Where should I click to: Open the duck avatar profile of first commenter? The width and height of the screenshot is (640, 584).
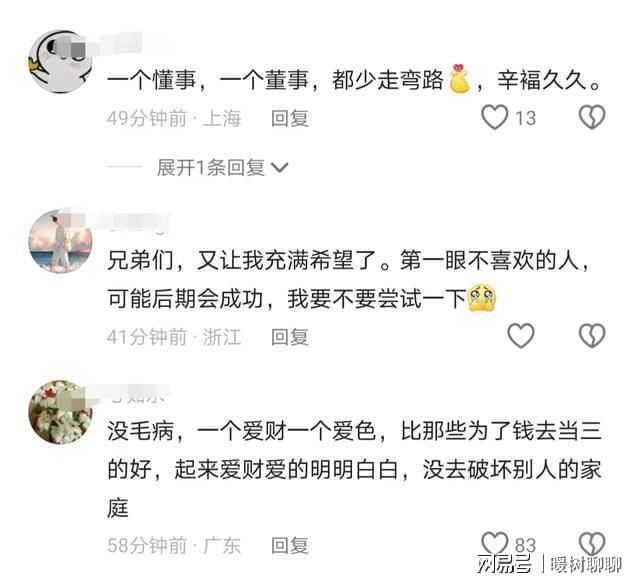60,61
